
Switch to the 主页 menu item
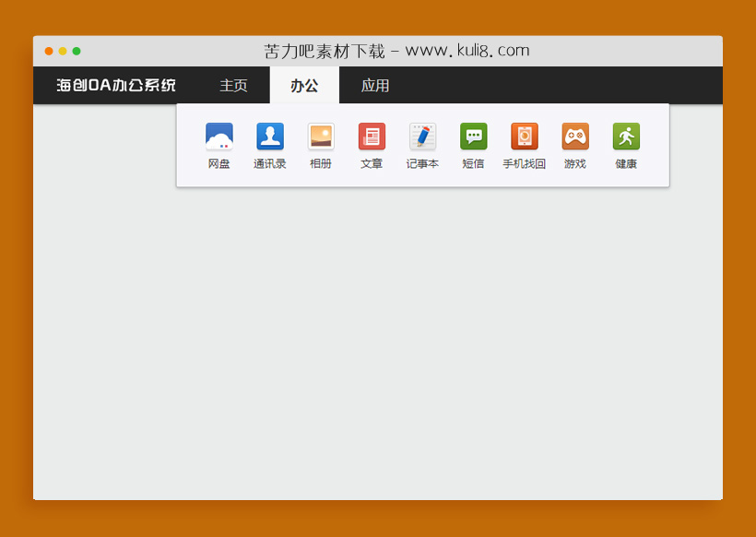click(232, 85)
